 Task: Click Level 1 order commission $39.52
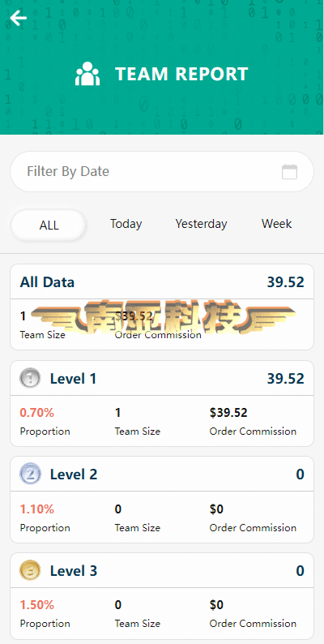pyautogui.click(x=228, y=412)
